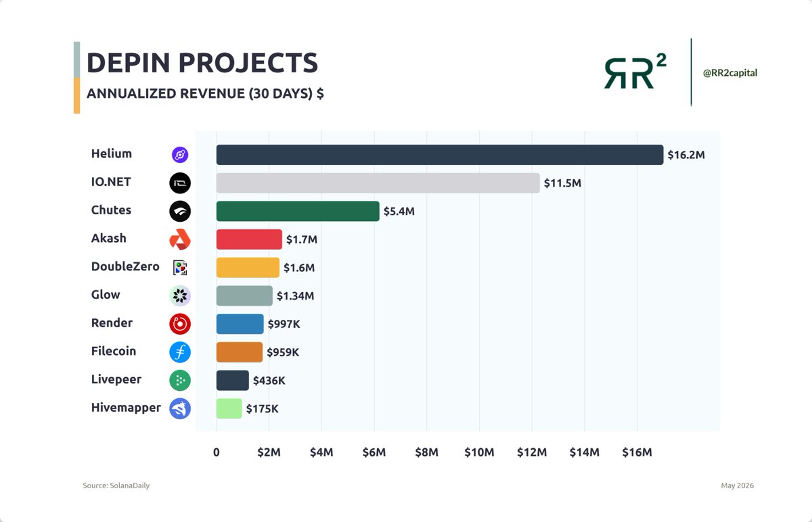Select the Filecoin orange bar
The image size is (812, 522).
click(x=240, y=352)
